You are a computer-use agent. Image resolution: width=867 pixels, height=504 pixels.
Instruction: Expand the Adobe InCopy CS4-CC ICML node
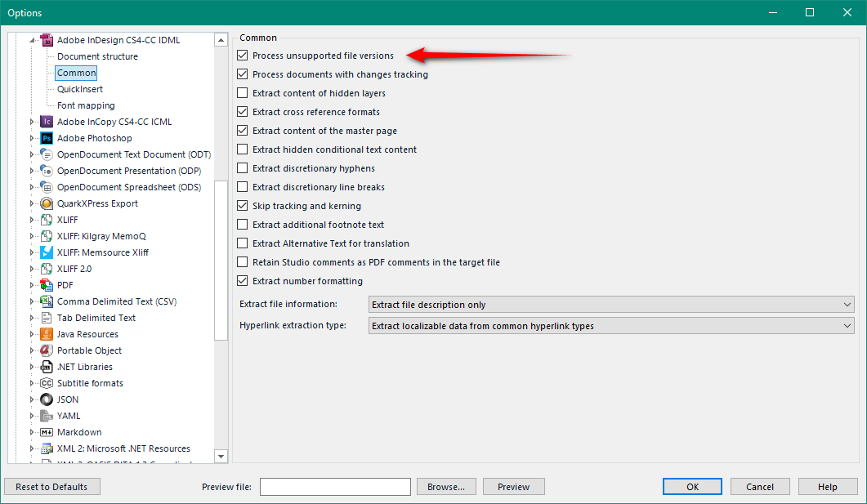click(x=32, y=123)
